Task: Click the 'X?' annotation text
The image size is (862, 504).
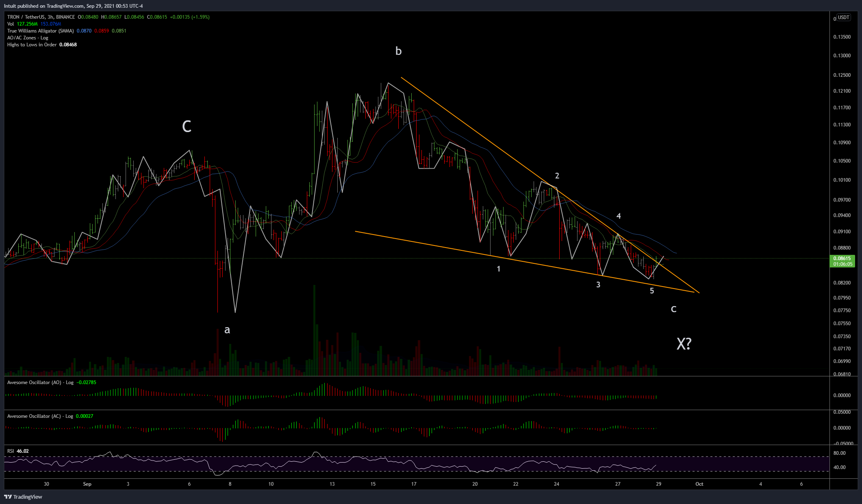Action: [684, 344]
